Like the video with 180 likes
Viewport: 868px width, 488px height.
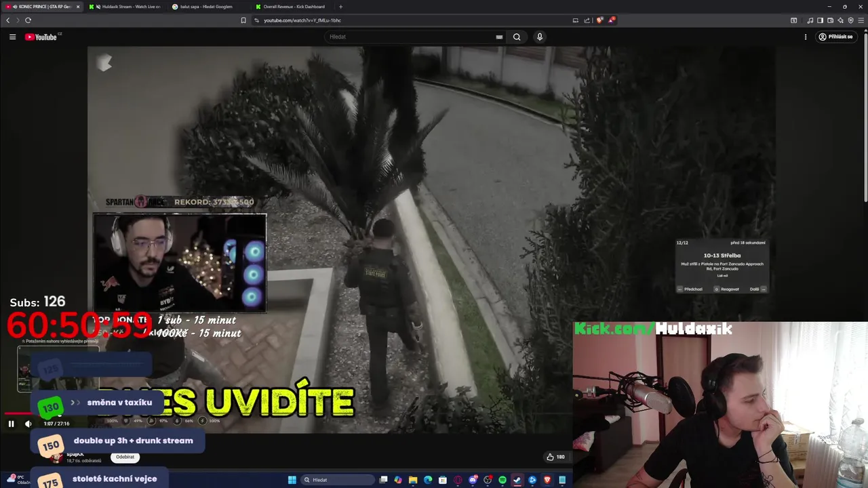(x=555, y=457)
